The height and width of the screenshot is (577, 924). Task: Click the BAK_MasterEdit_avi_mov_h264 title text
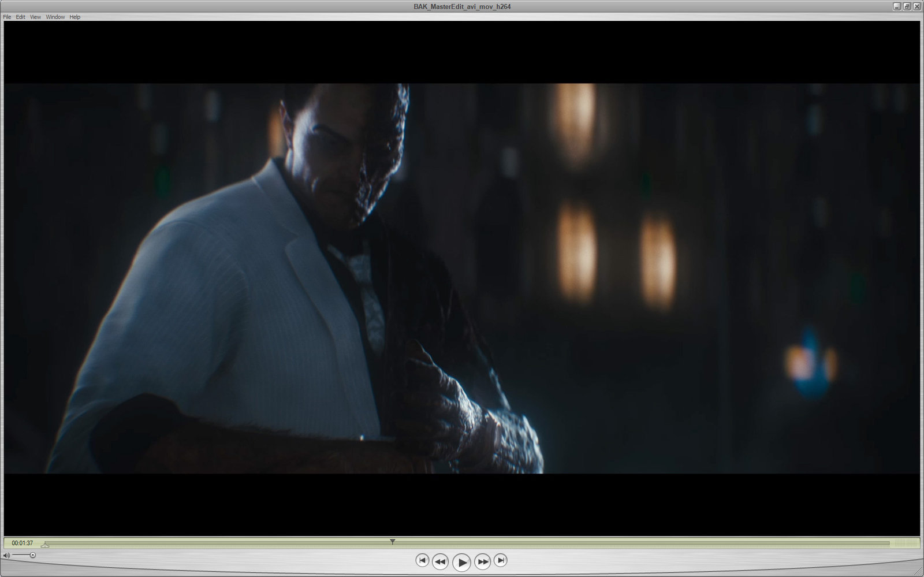click(462, 7)
